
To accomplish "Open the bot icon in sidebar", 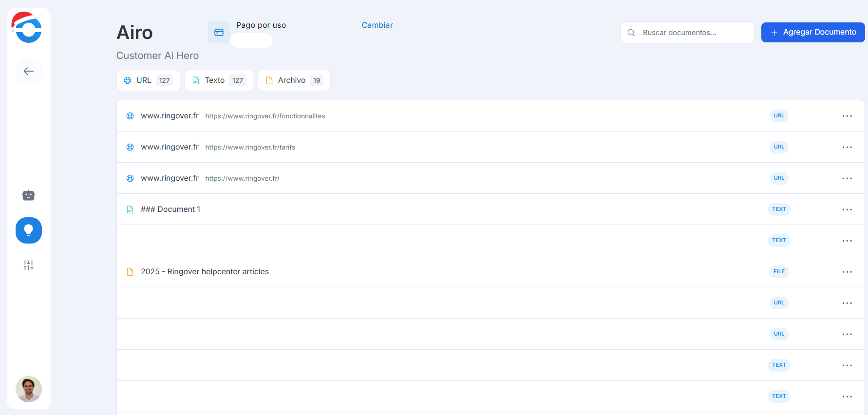I will tap(29, 195).
